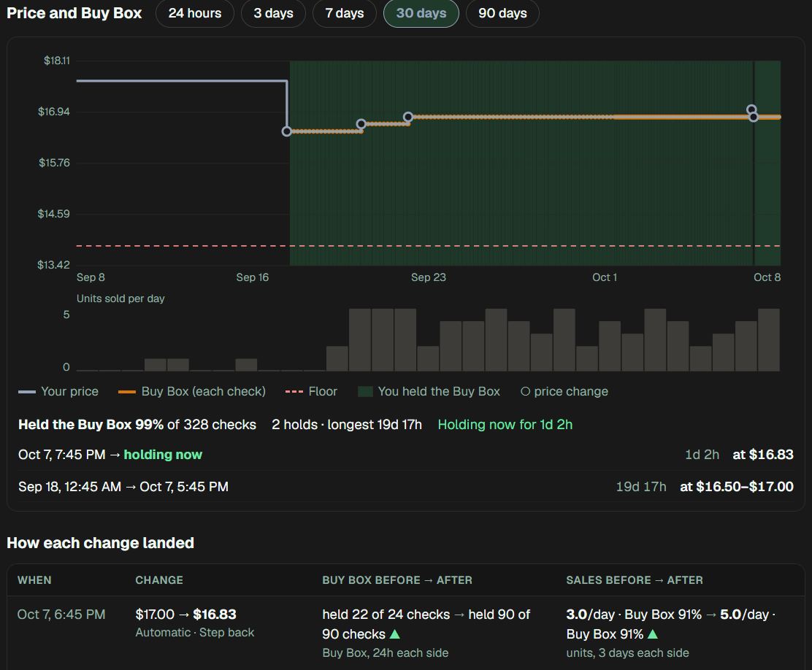Click 'BUY BOX BEFORE → AFTER' column header
Viewport: 812px width, 670px height.
[397, 580]
